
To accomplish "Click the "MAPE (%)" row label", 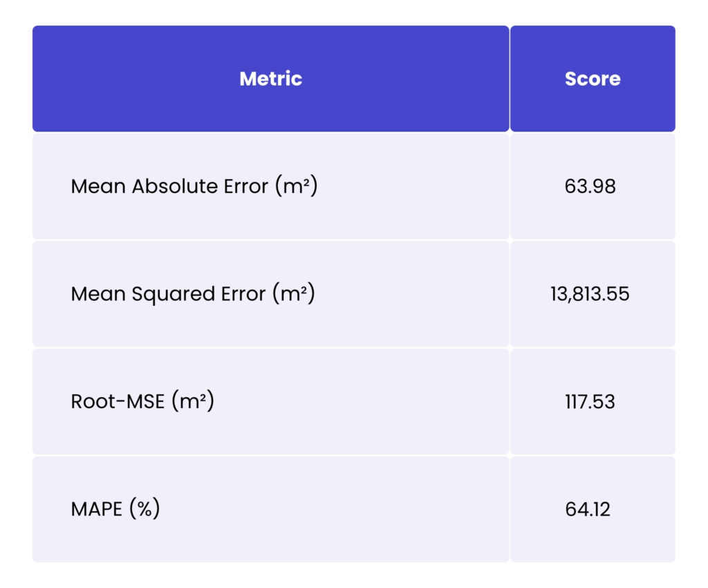I will tap(115, 509).
